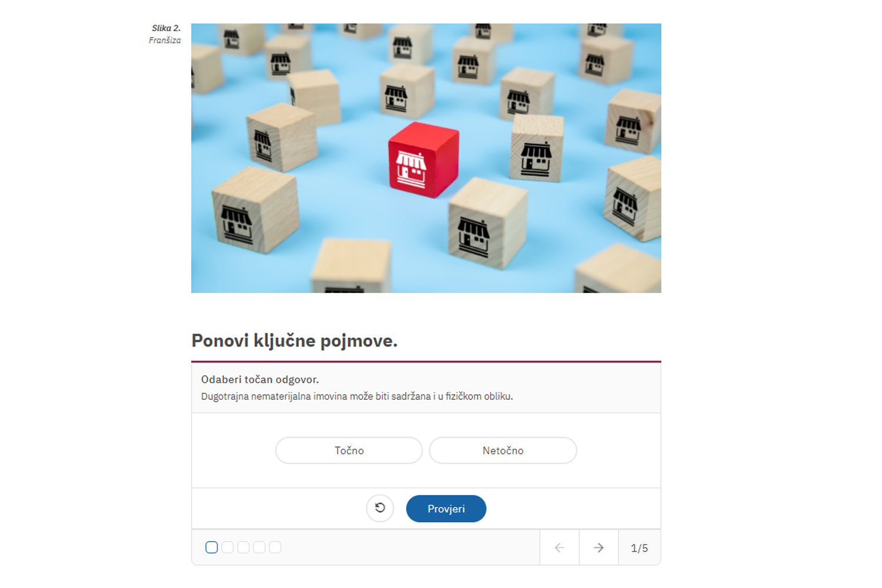Reset the quiz answer with circular arrow icon
The image size is (882, 588).
380,508
